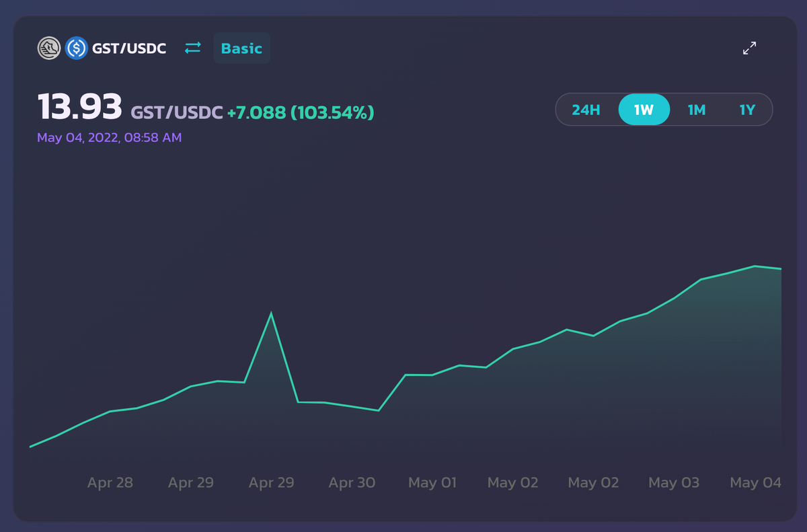Swap pair direction with the arrows icon
807x532 pixels.
pyautogui.click(x=193, y=48)
